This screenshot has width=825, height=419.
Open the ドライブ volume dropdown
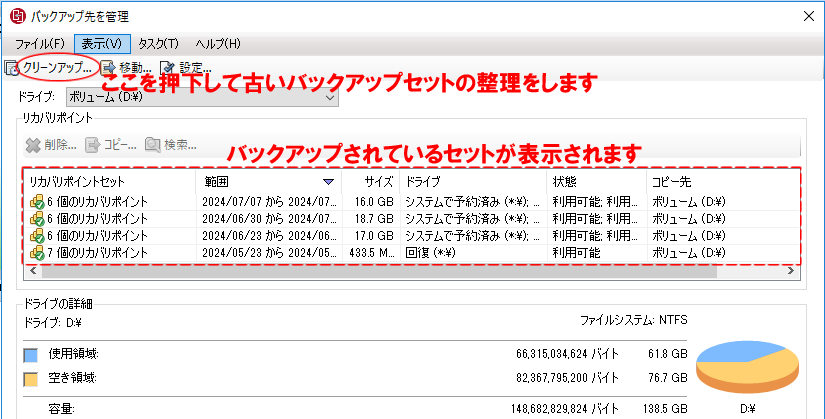(203, 97)
